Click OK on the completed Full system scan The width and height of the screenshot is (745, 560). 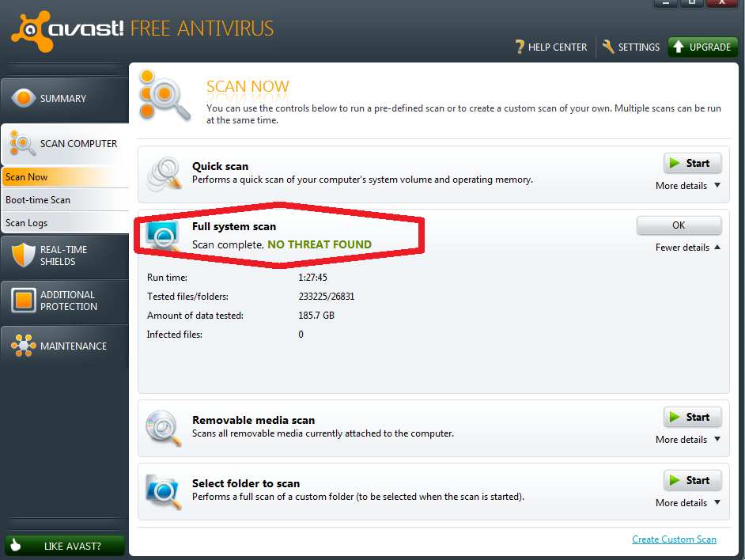pyautogui.click(x=679, y=225)
